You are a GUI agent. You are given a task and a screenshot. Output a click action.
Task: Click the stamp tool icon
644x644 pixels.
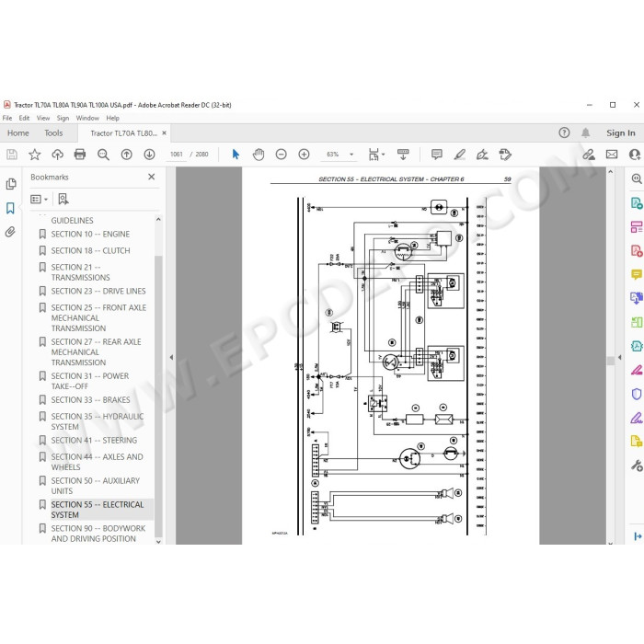click(x=505, y=155)
